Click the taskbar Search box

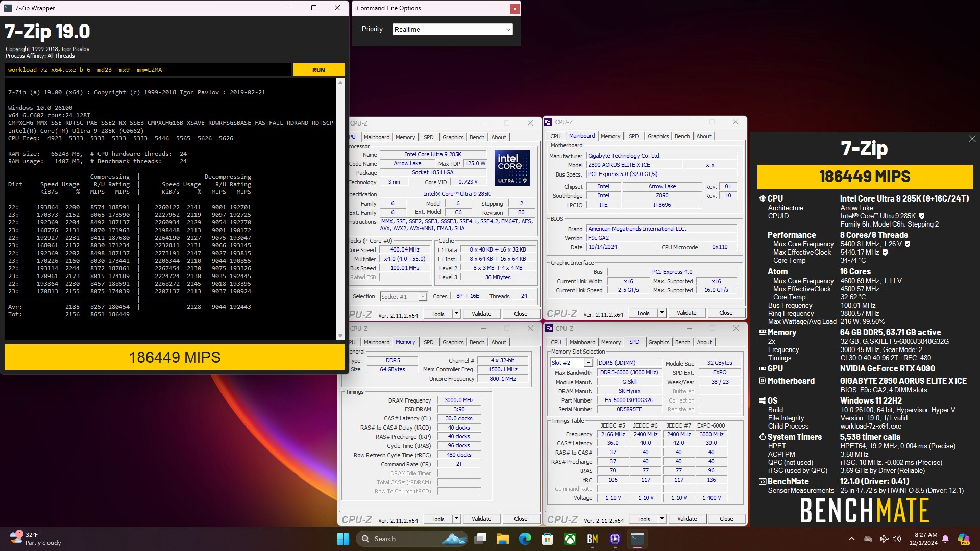[x=412, y=539]
